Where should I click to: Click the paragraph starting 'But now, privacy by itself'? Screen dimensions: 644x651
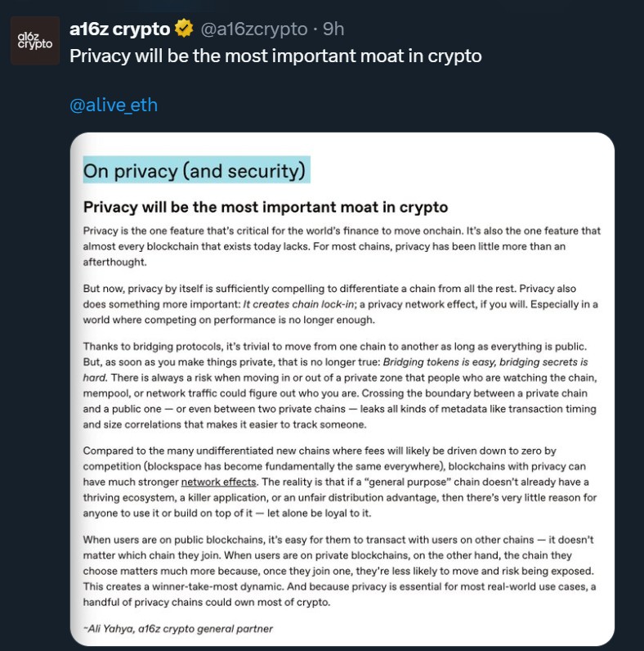[x=342, y=304]
